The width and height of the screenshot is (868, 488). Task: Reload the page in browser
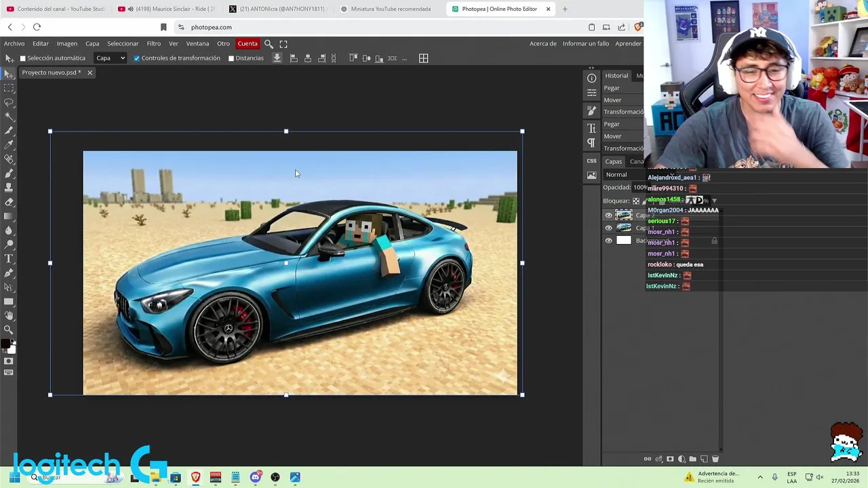point(37,27)
